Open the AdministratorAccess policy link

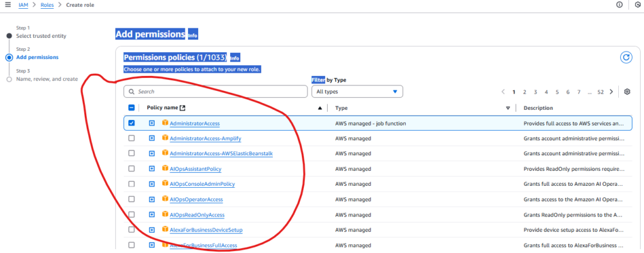click(x=195, y=123)
